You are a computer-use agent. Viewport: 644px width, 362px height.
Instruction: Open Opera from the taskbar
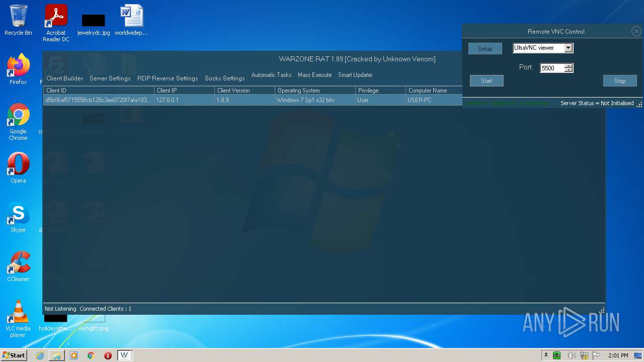click(108, 355)
